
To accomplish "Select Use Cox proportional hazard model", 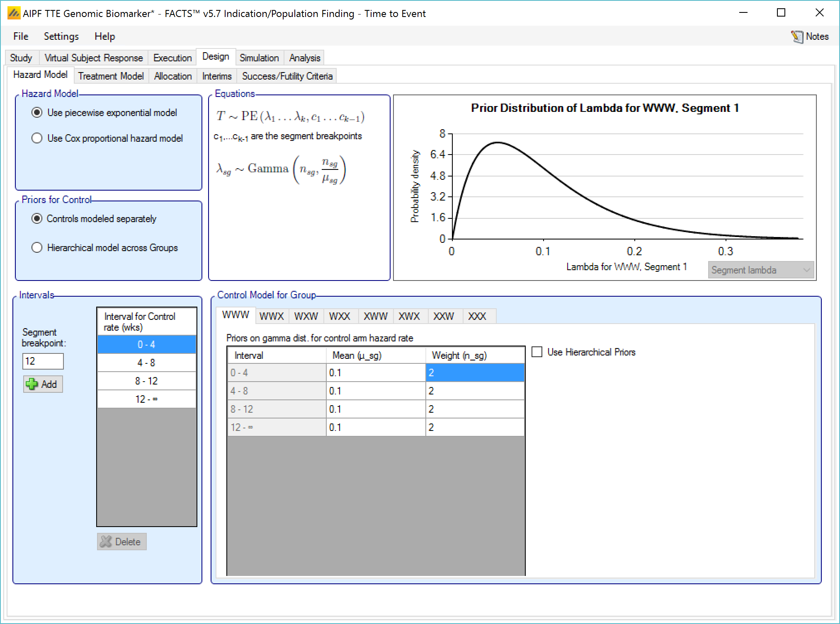I will coord(37,138).
